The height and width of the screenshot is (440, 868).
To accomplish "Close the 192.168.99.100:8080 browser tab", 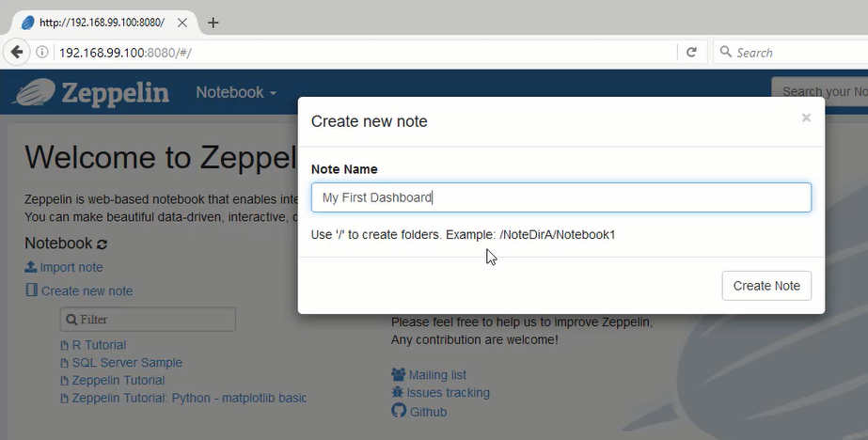I will [x=182, y=23].
